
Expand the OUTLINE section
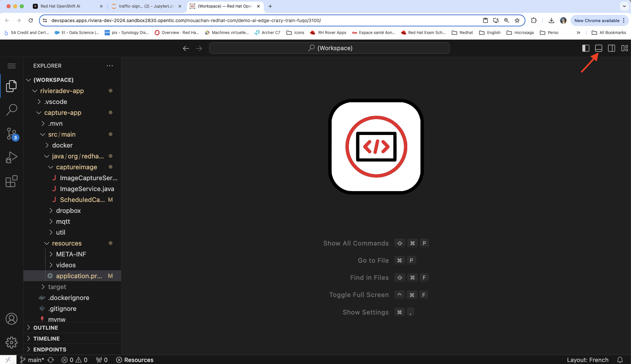pos(46,328)
